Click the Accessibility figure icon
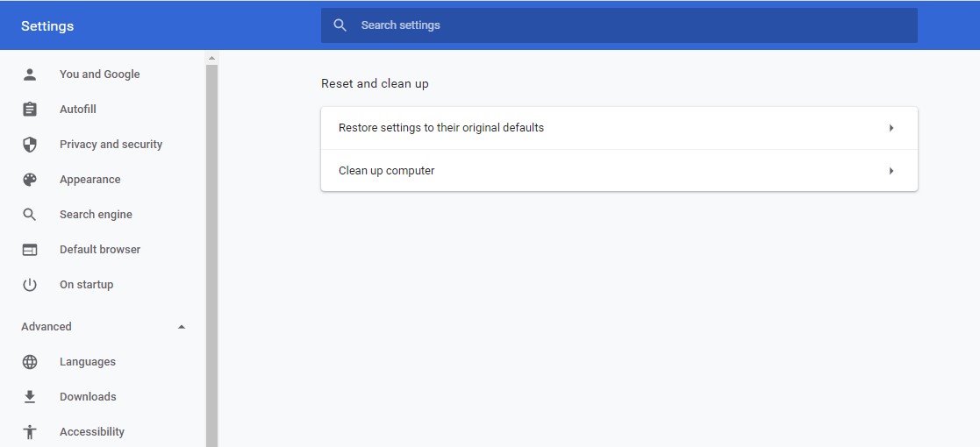This screenshot has width=980, height=447. (30, 432)
